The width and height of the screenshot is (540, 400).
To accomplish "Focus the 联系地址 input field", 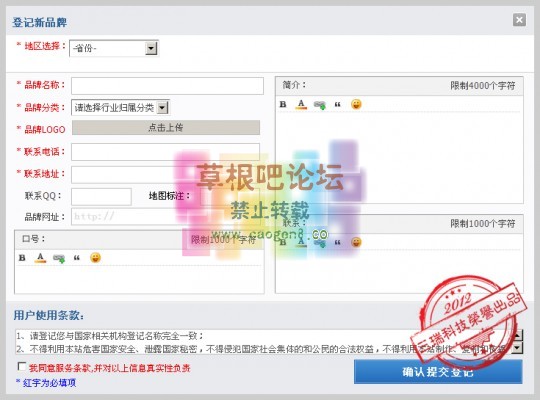I will click(x=165, y=174).
